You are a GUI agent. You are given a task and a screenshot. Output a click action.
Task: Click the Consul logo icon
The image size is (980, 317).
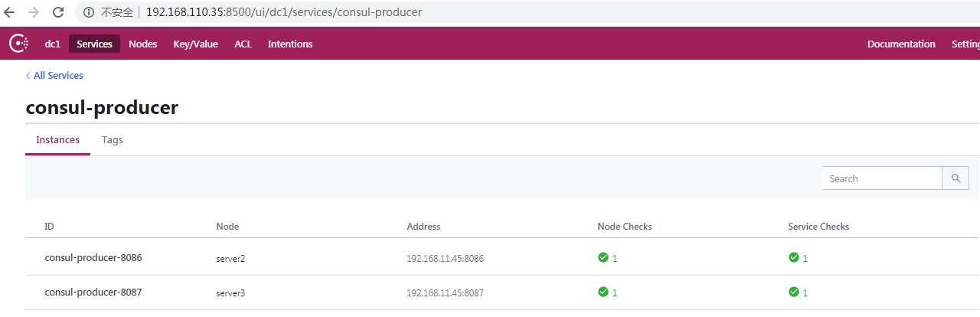18,44
